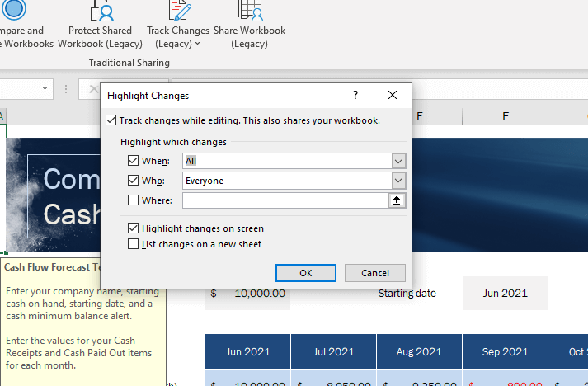The width and height of the screenshot is (588, 386).
Task: Select column F header
Action: click(x=506, y=116)
